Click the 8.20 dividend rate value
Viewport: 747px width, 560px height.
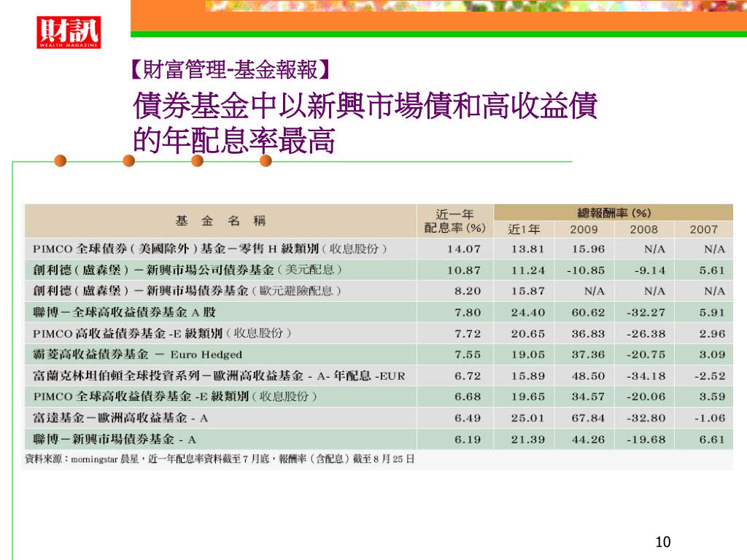[x=467, y=290]
